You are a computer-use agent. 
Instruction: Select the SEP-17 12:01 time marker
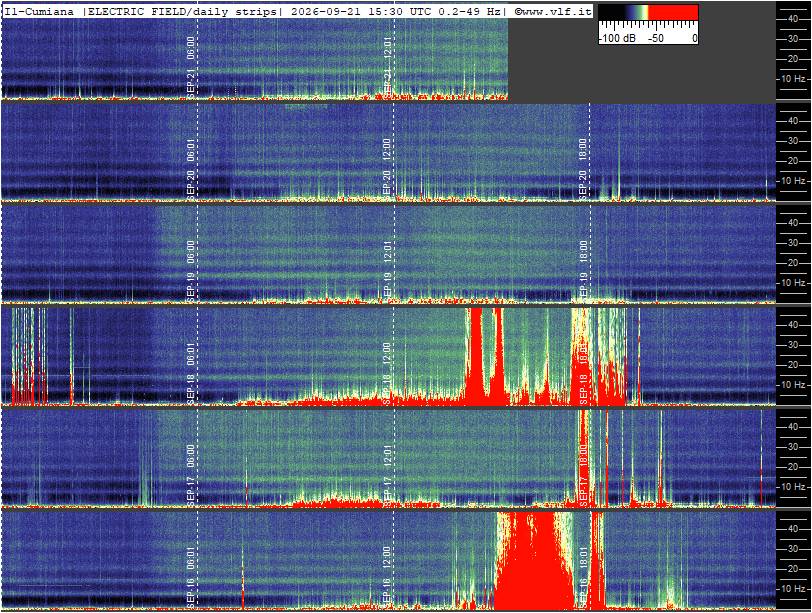click(387, 475)
